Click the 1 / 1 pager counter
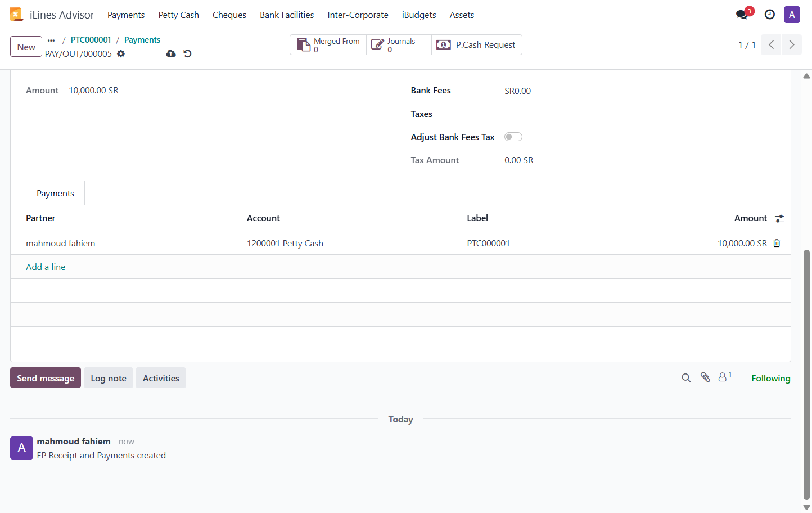Viewport: 812px width, 513px height. (x=747, y=45)
